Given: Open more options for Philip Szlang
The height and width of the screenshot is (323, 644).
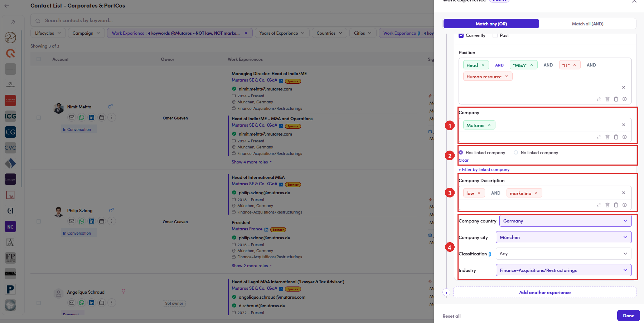Looking at the screenshot, I should pos(112,221).
